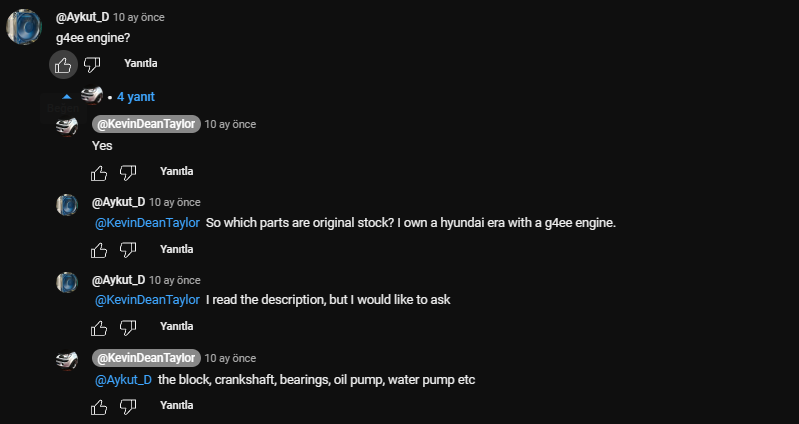
Task: Open the @Aykut_D mention link in the last reply
Action: (x=123, y=379)
